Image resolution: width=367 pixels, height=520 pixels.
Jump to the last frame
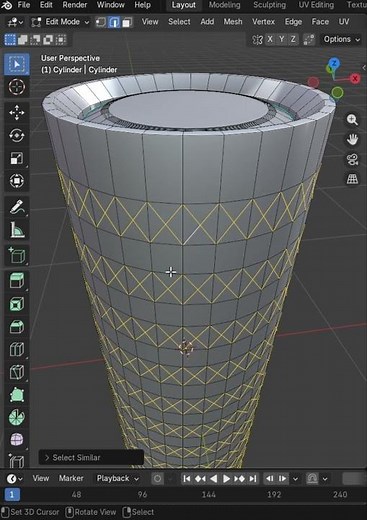(253, 479)
